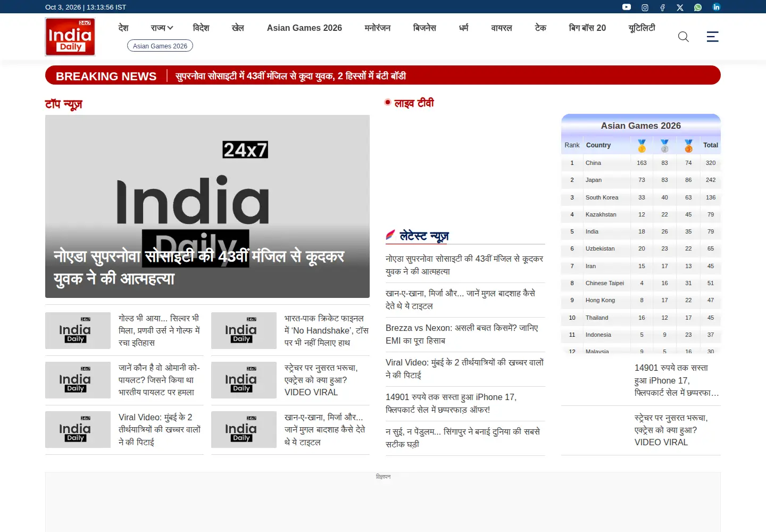
Task: Read the प्रणवी उर्स गोल्फ story
Action: tap(160, 330)
